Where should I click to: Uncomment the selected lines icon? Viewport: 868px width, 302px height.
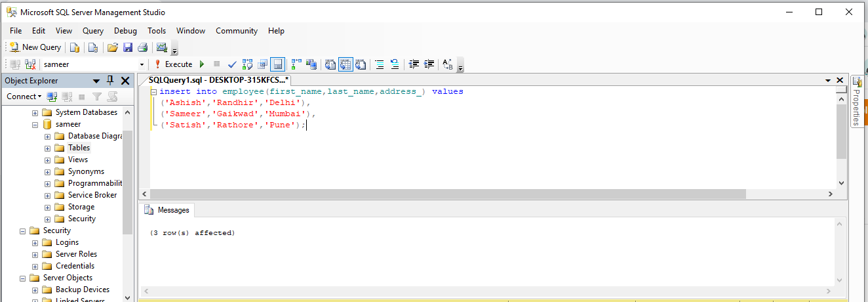pyautogui.click(x=395, y=64)
